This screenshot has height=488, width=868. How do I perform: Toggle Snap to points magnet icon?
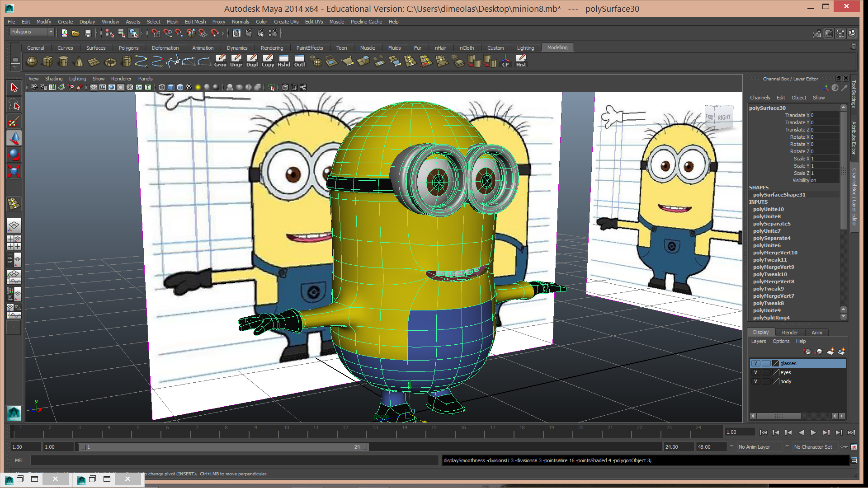coord(179,33)
